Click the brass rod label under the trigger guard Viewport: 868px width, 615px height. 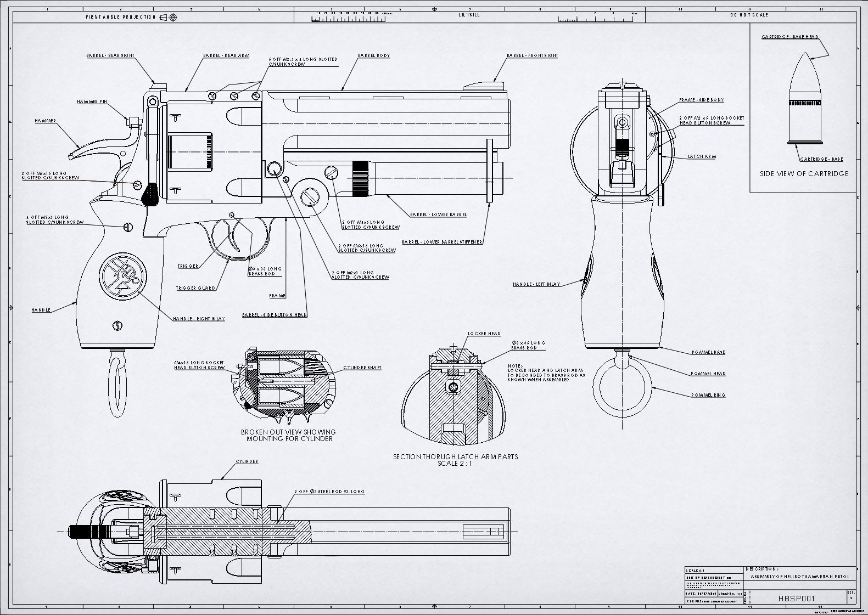tap(265, 271)
